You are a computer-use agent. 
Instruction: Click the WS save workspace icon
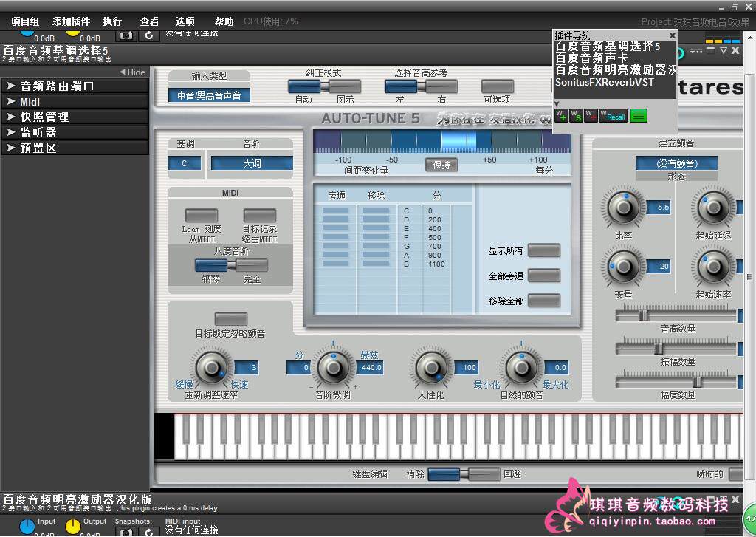576,116
